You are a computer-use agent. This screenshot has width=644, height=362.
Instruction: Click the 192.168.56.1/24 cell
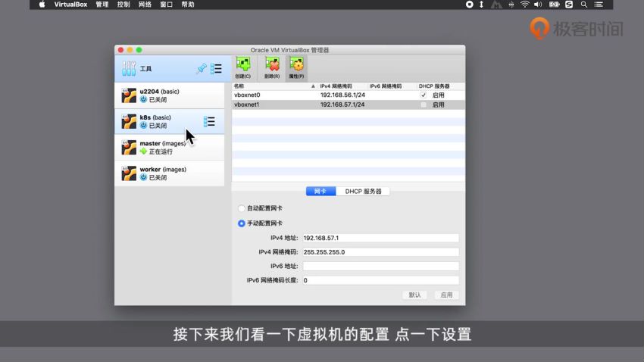pyautogui.click(x=342, y=95)
